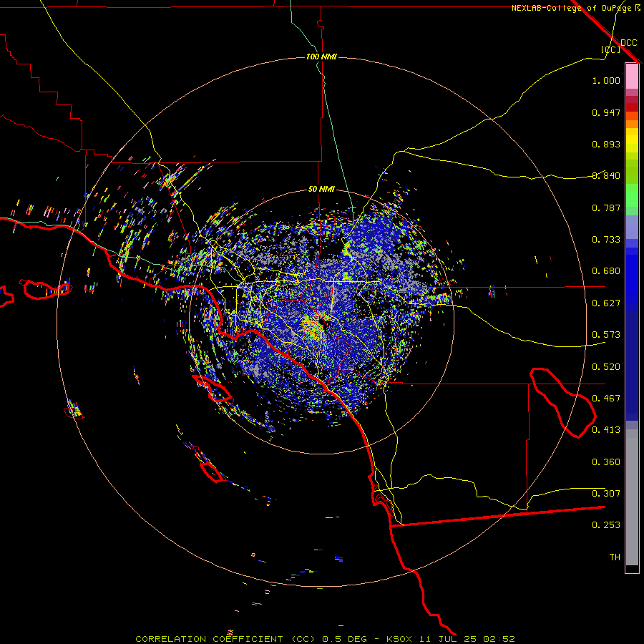Image resolution: width=644 pixels, height=644 pixels.
Task: Click the 0.893 color scale value
Action: click(x=606, y=144)
